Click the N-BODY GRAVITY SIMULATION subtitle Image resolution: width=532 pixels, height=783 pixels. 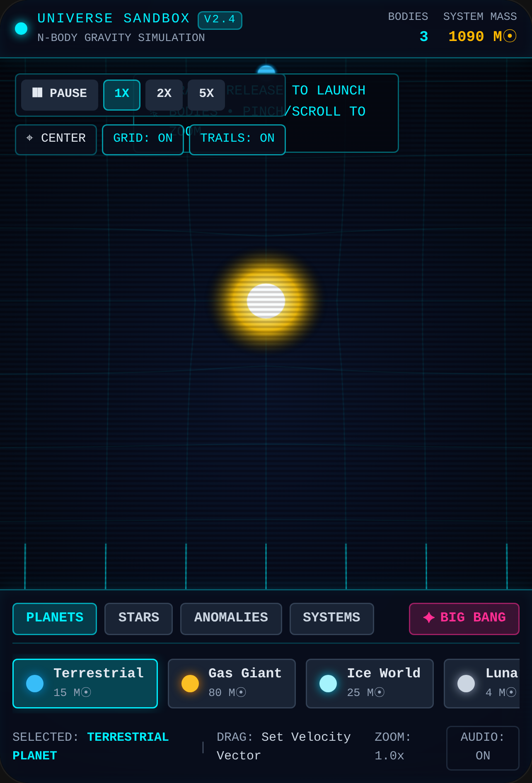pos(121,38)
